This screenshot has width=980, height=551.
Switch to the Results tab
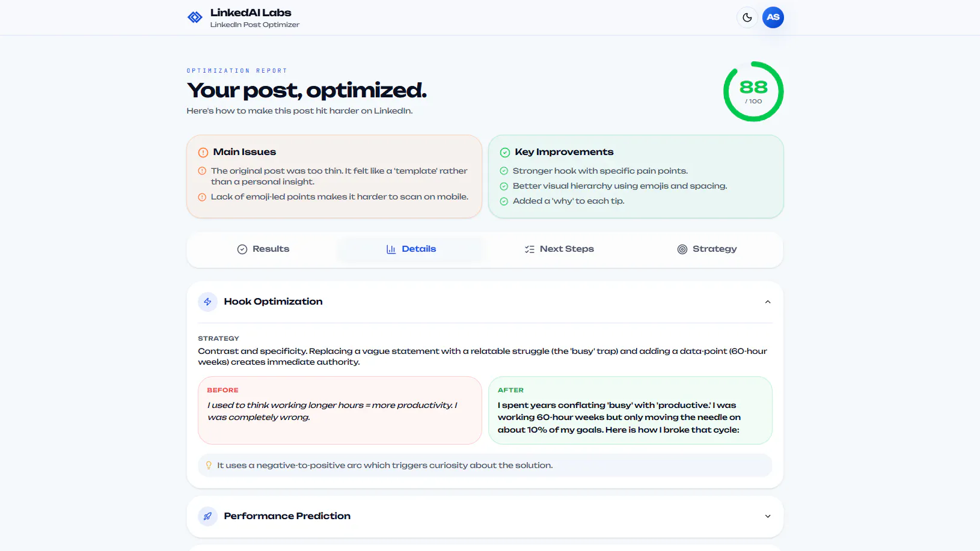[x=263, y=249]
